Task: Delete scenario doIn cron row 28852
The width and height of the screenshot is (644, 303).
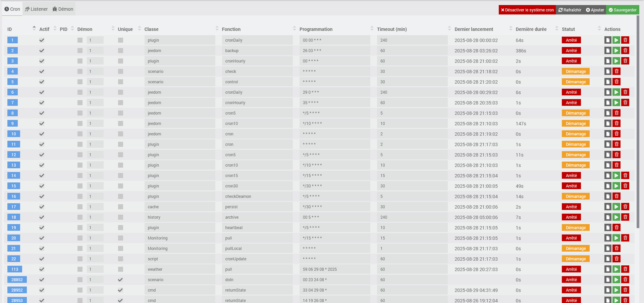Action: (x=625, y=280)
